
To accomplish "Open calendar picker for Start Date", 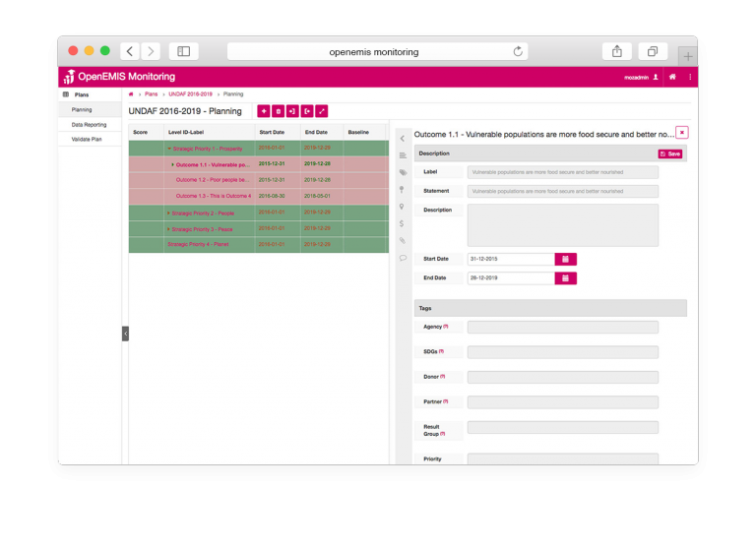I will click(x=565, y=259).
